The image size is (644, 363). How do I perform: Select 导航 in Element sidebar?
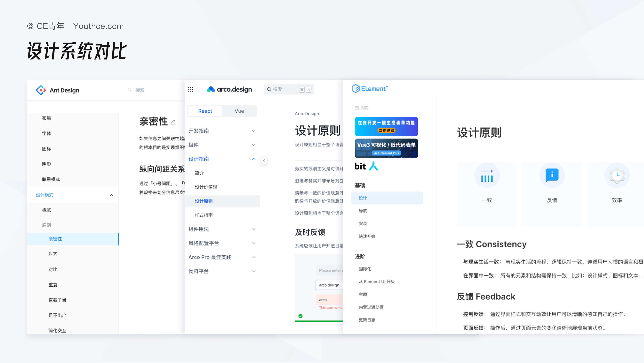[363, 211]
